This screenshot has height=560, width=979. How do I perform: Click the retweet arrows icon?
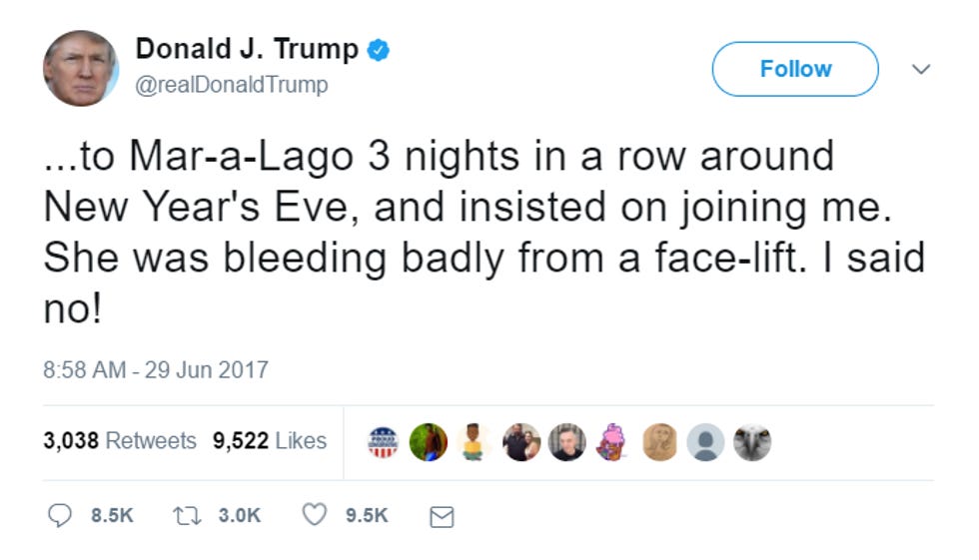[188, 516]
